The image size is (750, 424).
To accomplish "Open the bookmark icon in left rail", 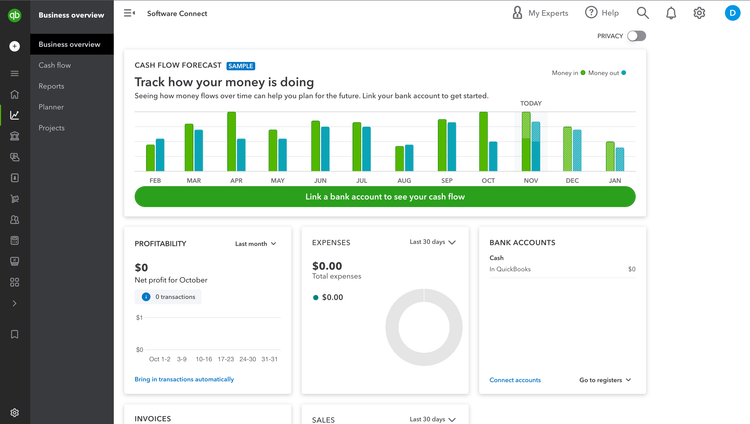I will pyautogui.click(x=15, y=335).
